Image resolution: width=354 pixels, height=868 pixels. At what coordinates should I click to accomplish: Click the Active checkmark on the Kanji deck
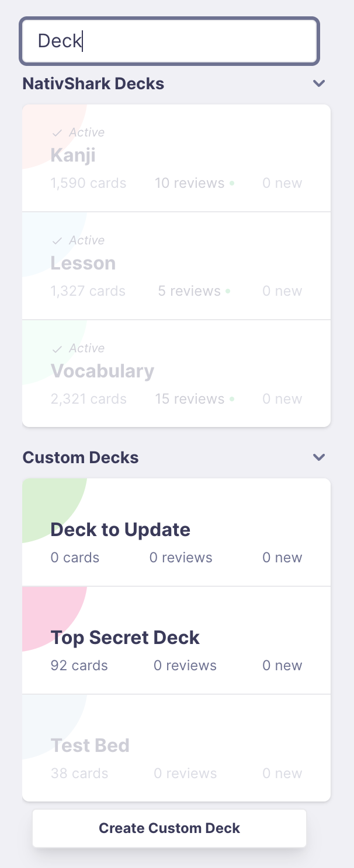[x=57, y=132]
